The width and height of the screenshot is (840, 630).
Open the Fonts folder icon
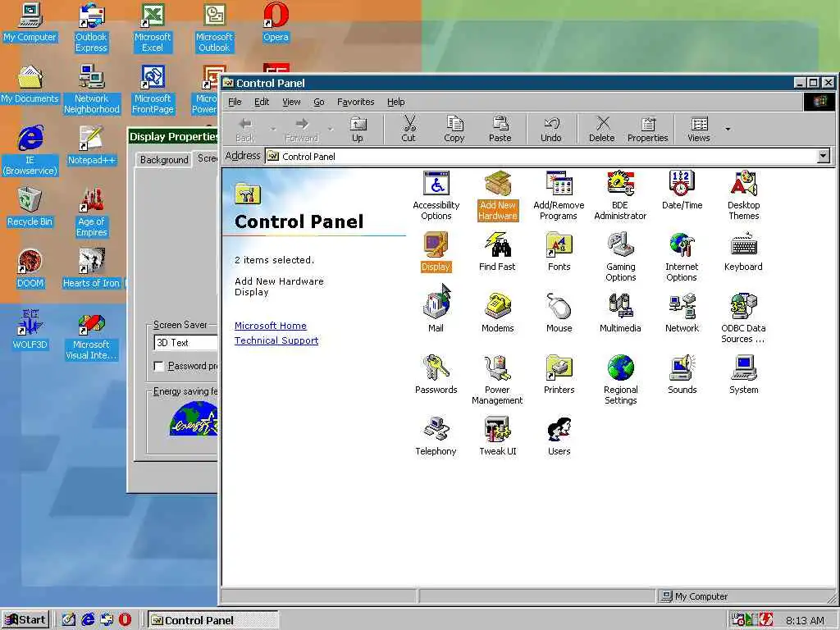[559, 252]
